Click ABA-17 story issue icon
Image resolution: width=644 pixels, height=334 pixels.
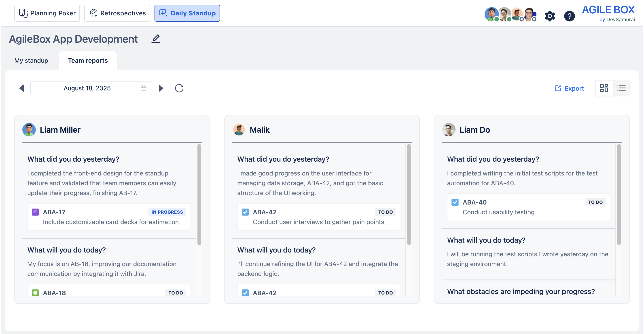(35, 212)
